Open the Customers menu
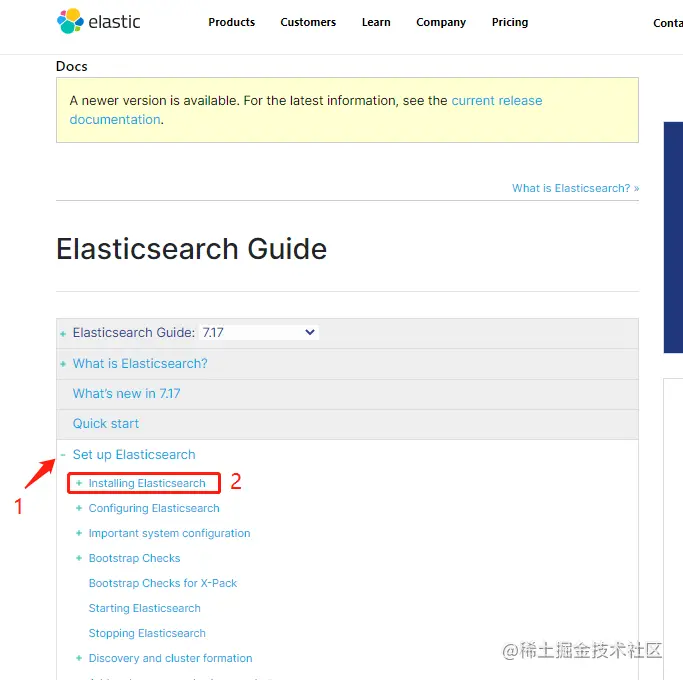 [308, 22]
